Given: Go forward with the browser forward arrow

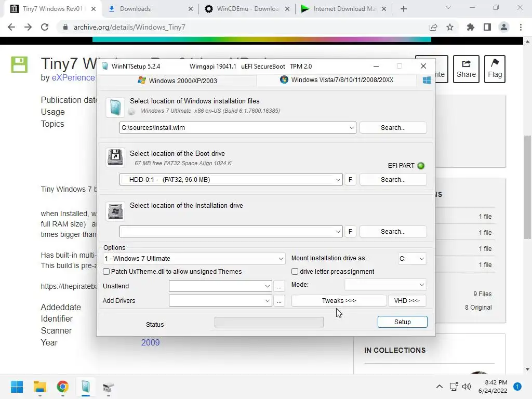Looking at the screenshot, I should [28, 27].
